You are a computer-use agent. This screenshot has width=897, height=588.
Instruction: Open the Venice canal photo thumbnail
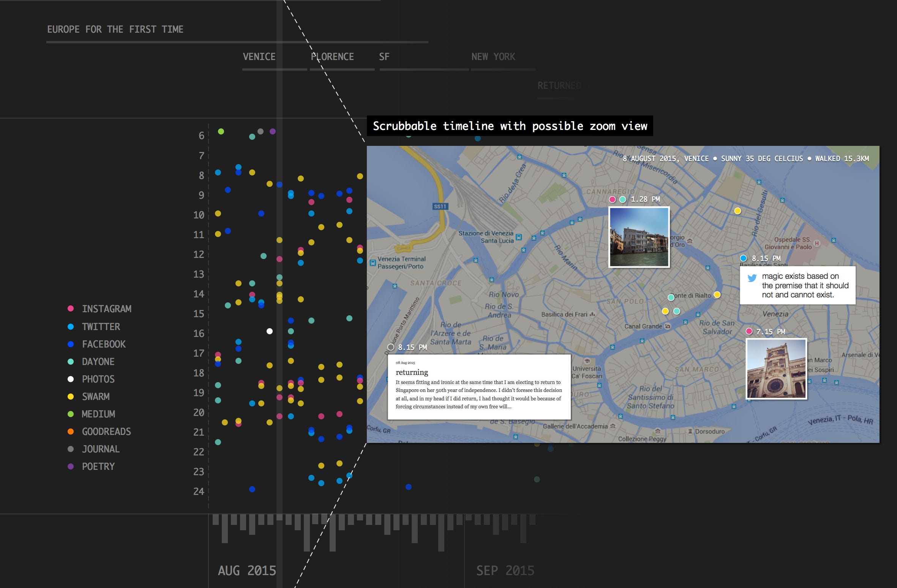point(639,237)
